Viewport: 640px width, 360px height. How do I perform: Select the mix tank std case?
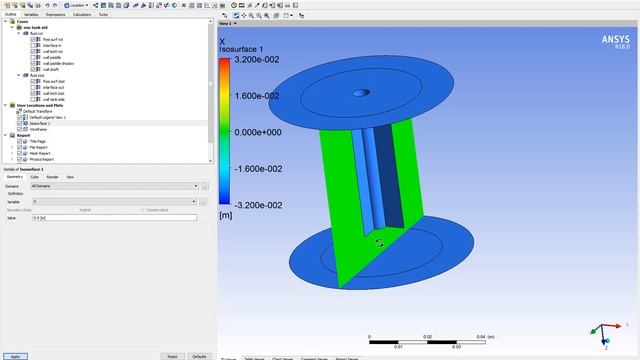pyautogui.click(x=36, y=27)
